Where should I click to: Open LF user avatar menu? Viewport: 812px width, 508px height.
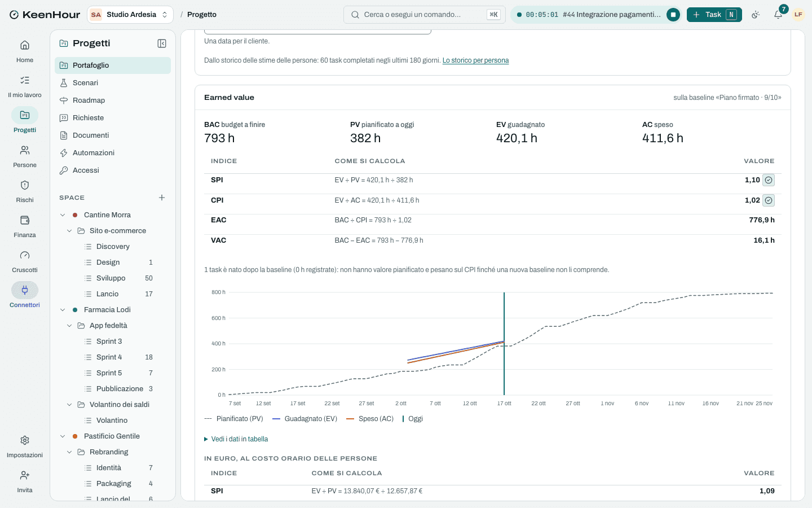point(798,15)
